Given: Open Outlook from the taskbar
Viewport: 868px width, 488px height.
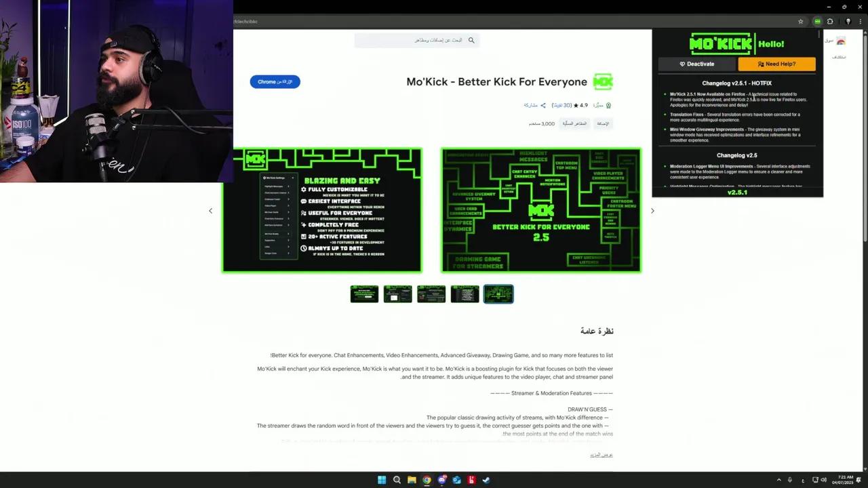Looking at the screenshot, I should [456, 480].
